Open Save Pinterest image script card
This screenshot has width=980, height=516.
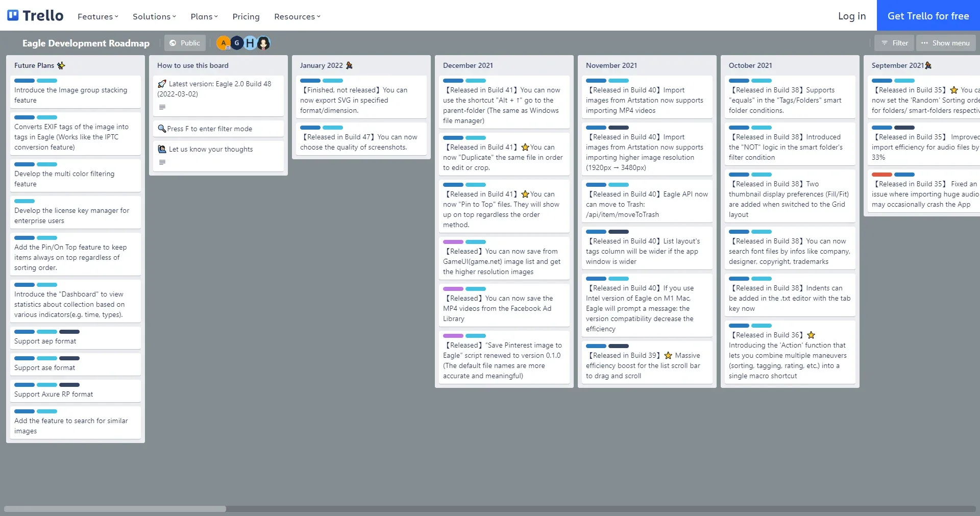click(x=504, y=357)
